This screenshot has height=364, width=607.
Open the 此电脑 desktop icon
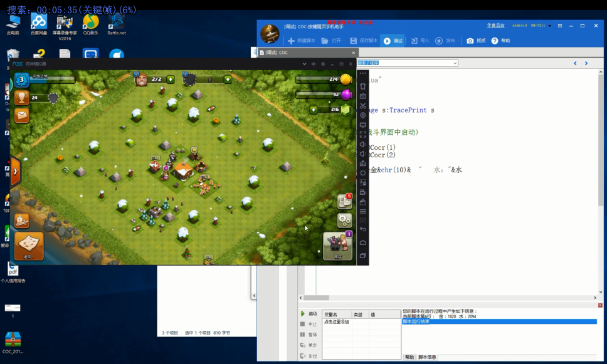[x=13, y=24]
